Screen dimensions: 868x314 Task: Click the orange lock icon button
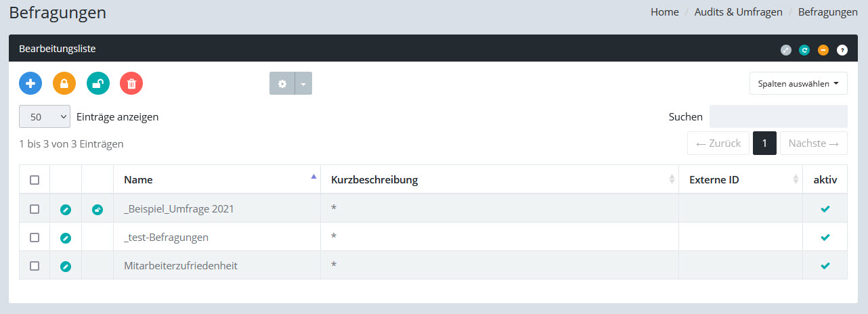tap(64, 83)
